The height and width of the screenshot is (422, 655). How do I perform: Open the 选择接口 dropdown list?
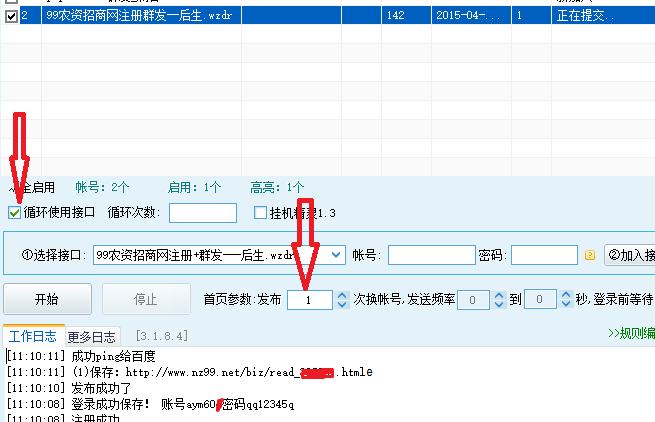click(336, 255)
